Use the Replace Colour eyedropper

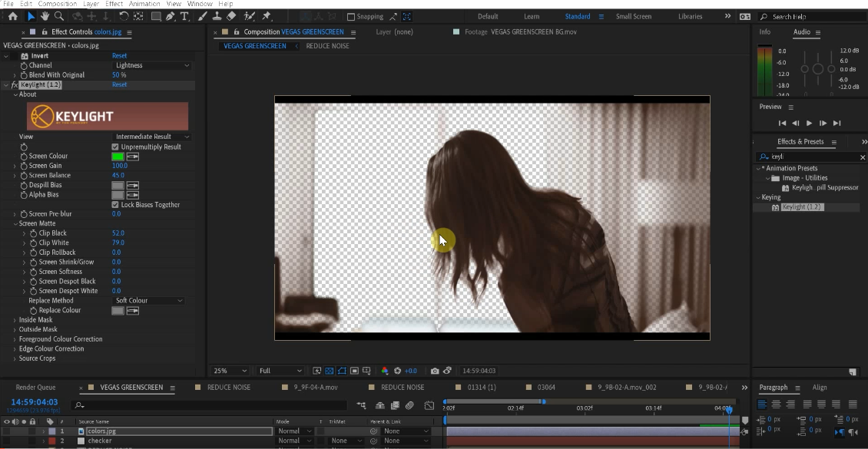coord(132,311)
